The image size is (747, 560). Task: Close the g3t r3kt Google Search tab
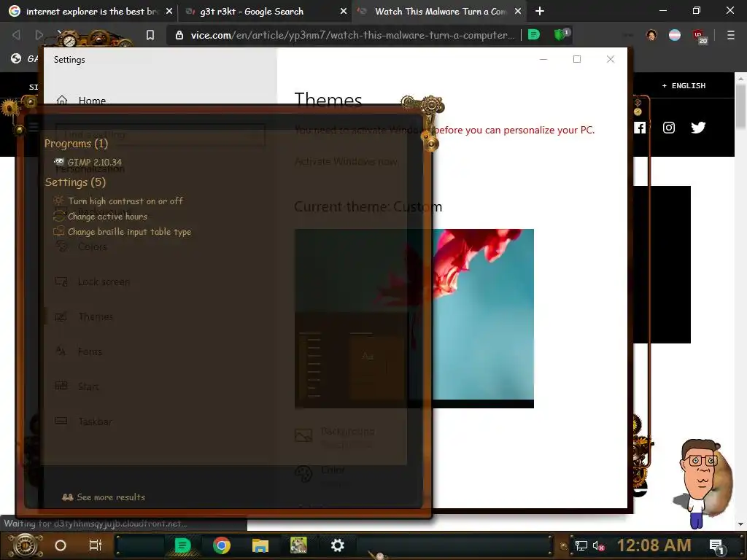(344, 11)
